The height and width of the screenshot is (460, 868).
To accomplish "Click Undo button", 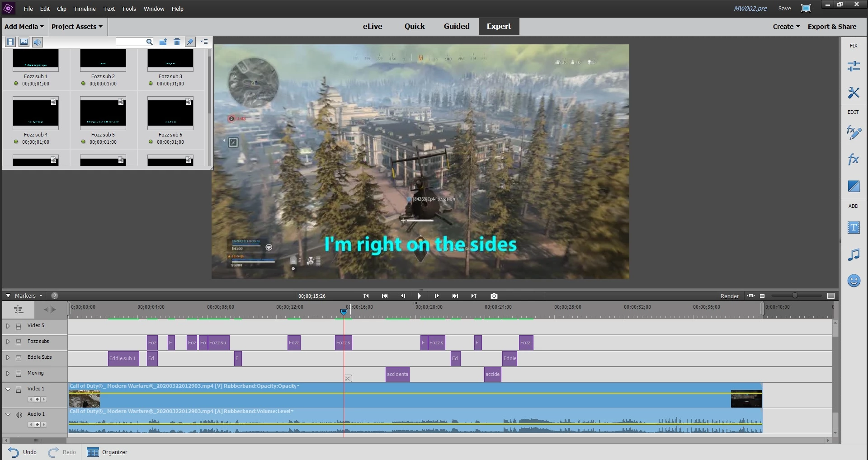I will (x=23, y=452).
